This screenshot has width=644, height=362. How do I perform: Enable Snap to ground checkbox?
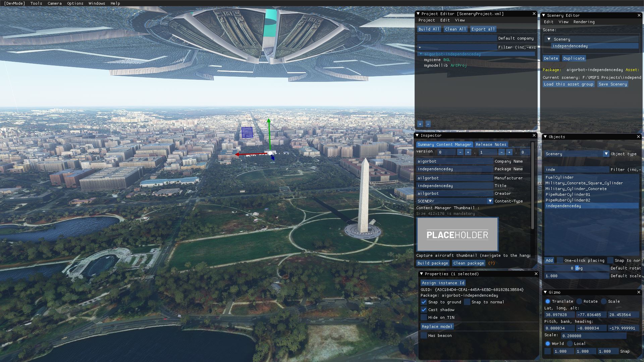[x=424, y=302]
